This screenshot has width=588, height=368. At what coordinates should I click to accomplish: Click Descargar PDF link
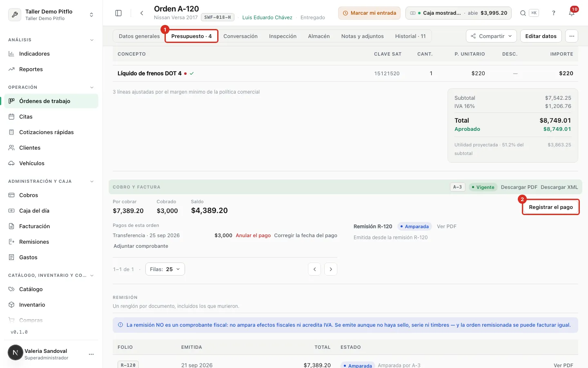click(x=519, y=187)
